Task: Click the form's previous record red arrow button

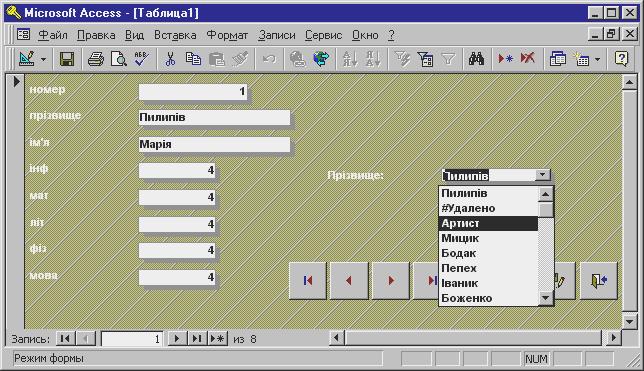Action: (x=349, y=281)
